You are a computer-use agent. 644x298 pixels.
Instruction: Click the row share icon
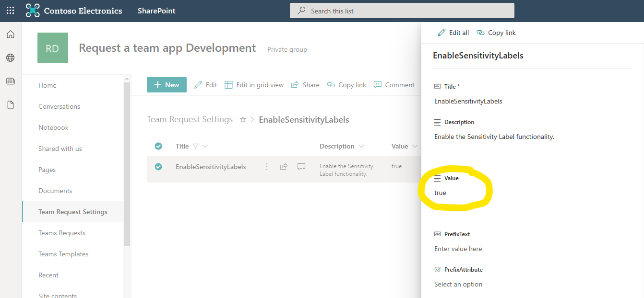click(x=284, y=167)
